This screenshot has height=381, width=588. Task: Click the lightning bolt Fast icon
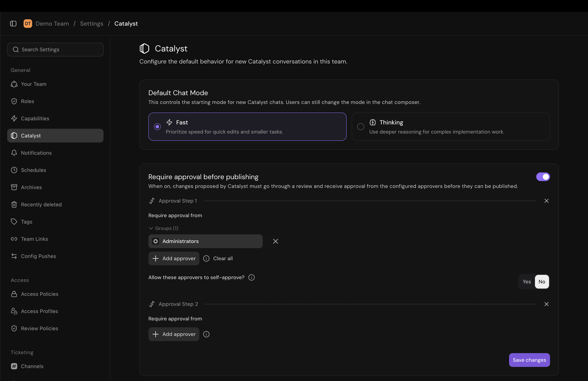[169, 122]
